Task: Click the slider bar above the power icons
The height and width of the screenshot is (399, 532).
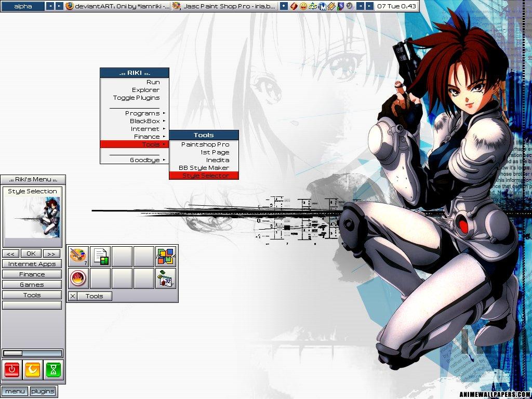Action: 33,353
